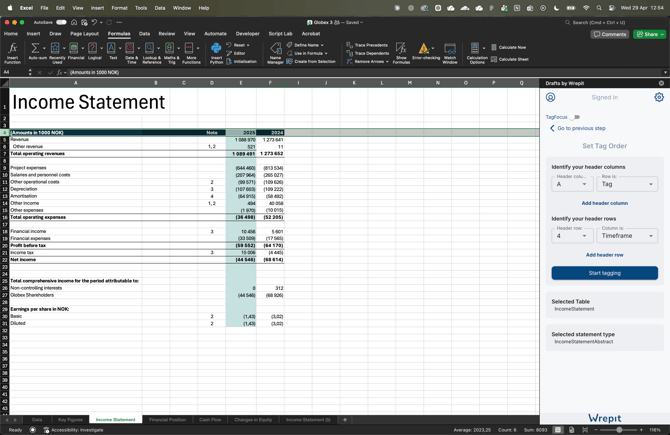Open the Maths & Trig functions library
The width and height of the screenshot is (670, 435).
171,53
